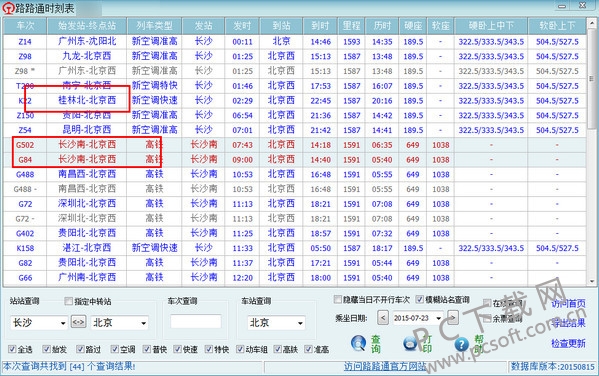The image size is (599, 376).
Task: Enable 隐藏当日不开行车次 checkbox
Action: [337, 299]
